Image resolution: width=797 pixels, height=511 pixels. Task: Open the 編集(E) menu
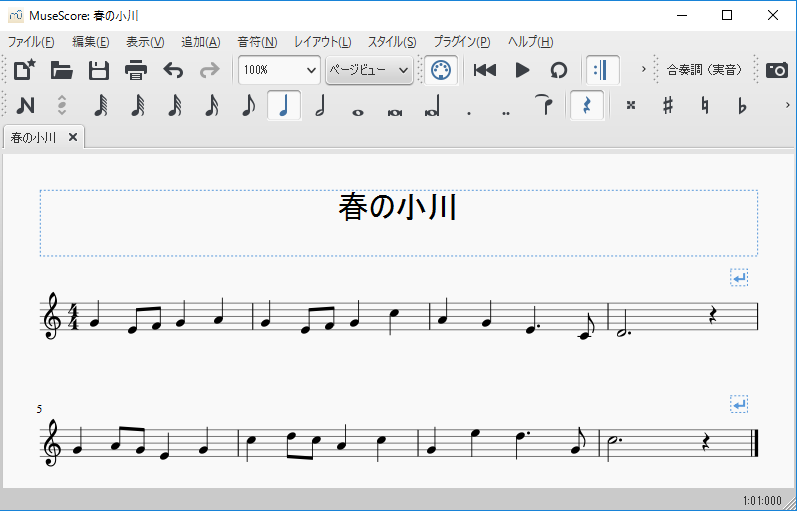pos(90,42)
